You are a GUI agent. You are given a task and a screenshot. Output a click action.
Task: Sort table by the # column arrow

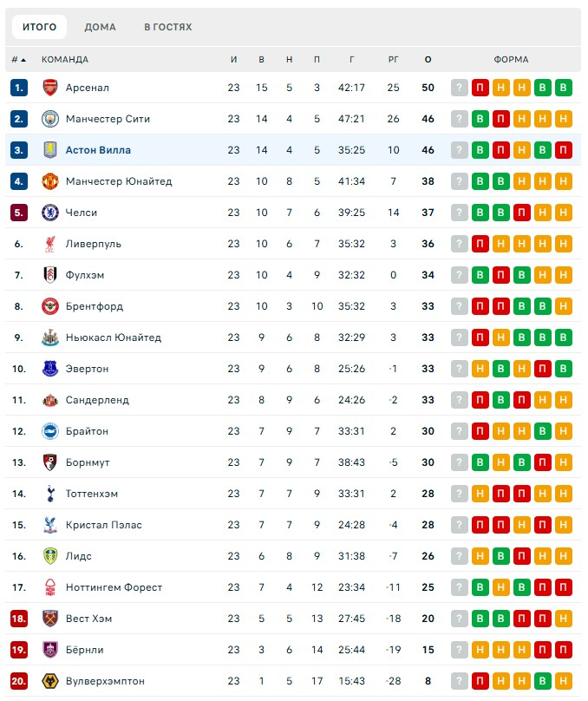19,60
